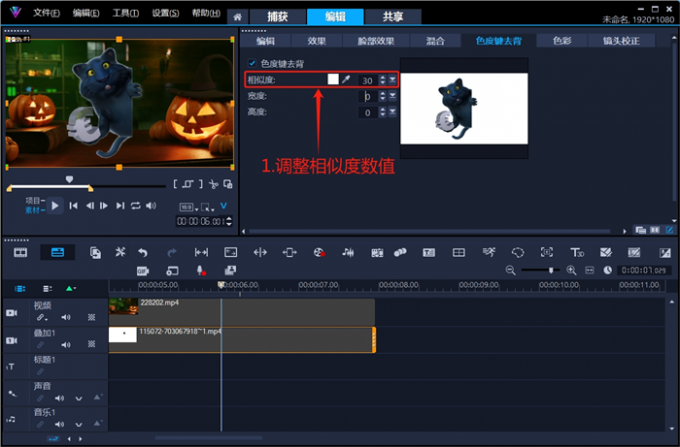Open the 工具 menu
Image resolution: width=680 pixels, height=447 pixels.
(x=125, y=13)
